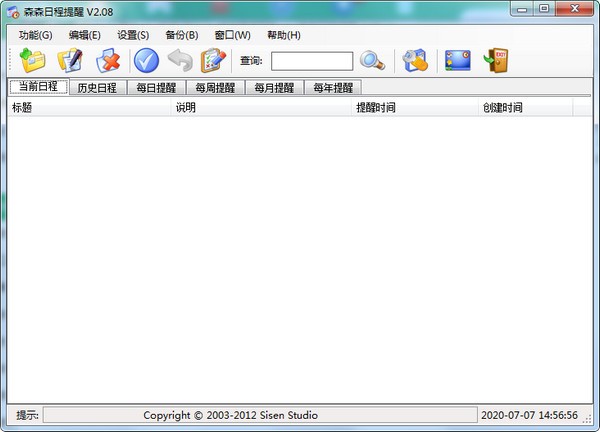Open the 帮助(H) menu
Image resolution: width=600 pixels, height=432 pixels.
pos(283,35)
